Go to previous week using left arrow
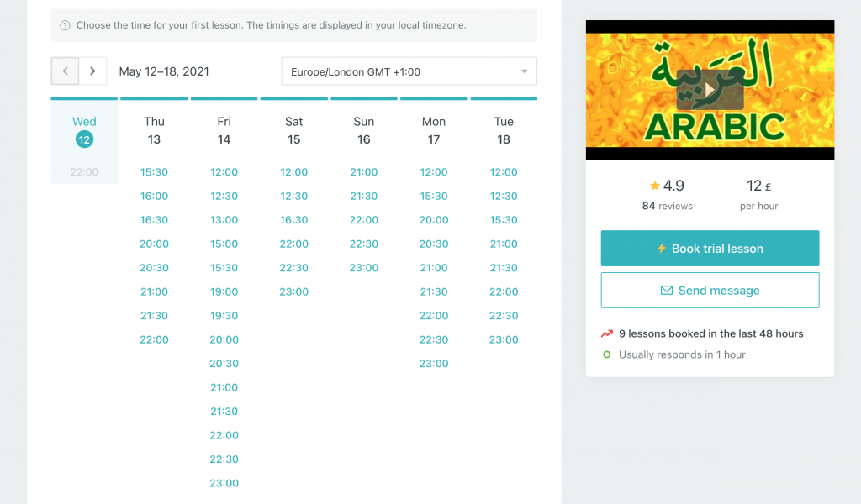The image size is (861, 504). [65, 71]
